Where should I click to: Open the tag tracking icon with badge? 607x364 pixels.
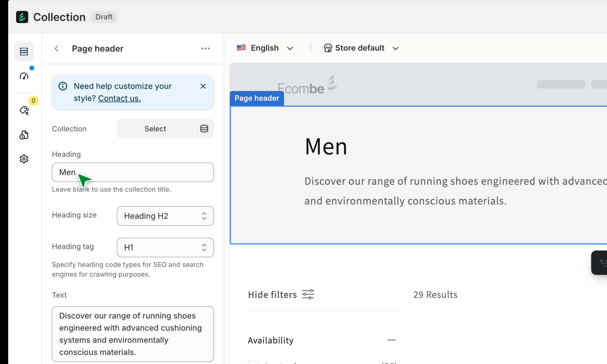click(24, 110)
